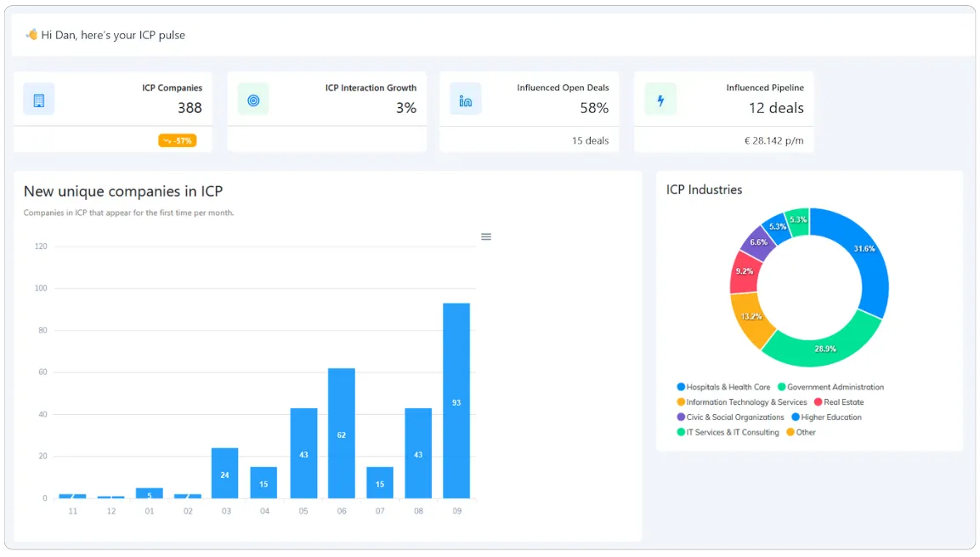Click the bar for month 07
980x557 pixels.
[379, 483]
